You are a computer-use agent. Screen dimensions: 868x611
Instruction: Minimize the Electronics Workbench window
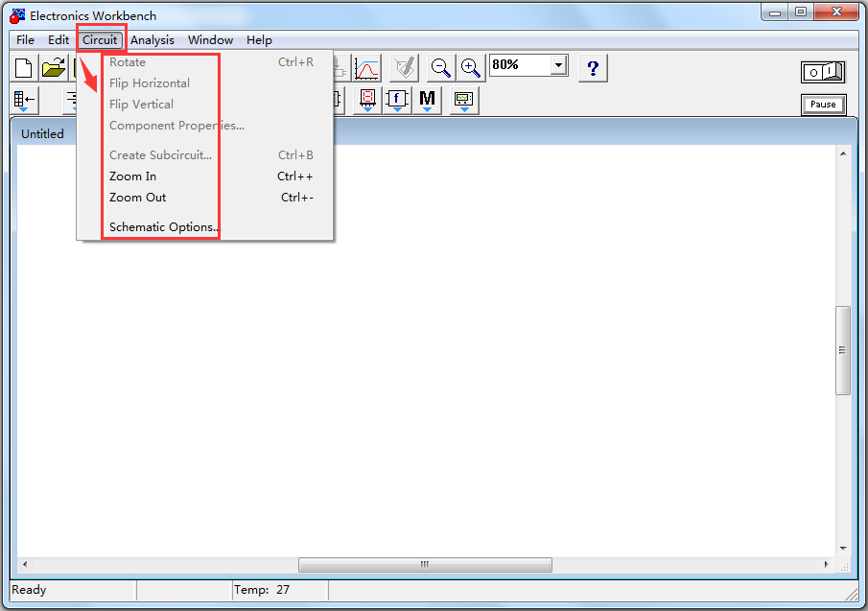pyautogui.click(x=774, y=12)
